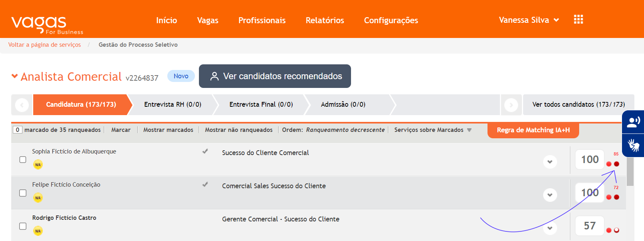Viewport: 644px width, 241px height.
Task: Tick Rodrigo Fictício Castro's checkbox
Action: [23, 226]
